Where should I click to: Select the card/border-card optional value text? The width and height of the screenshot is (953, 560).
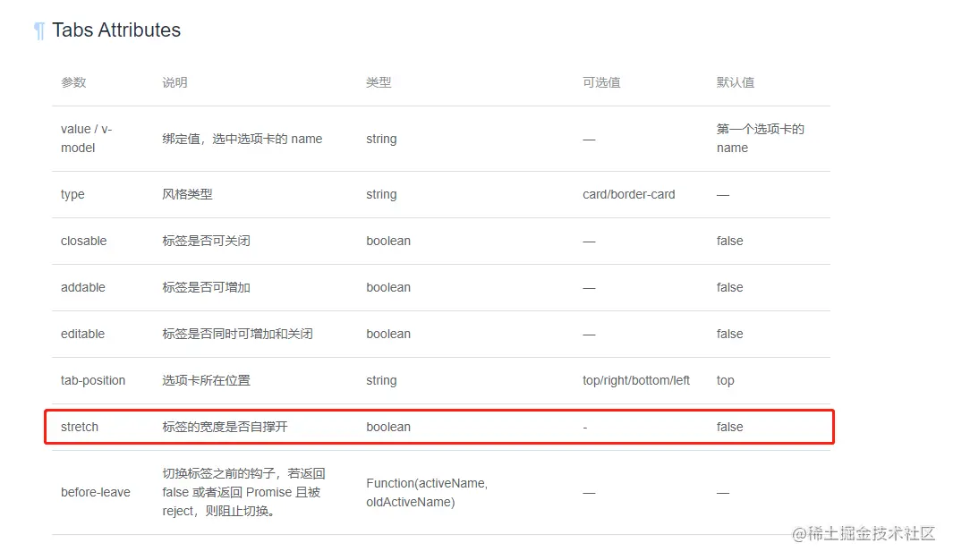(629, 194)
